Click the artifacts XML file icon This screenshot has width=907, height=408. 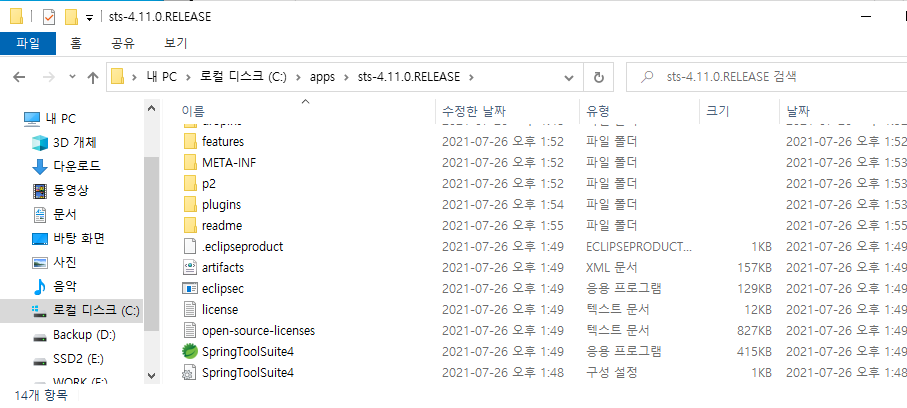190,268
